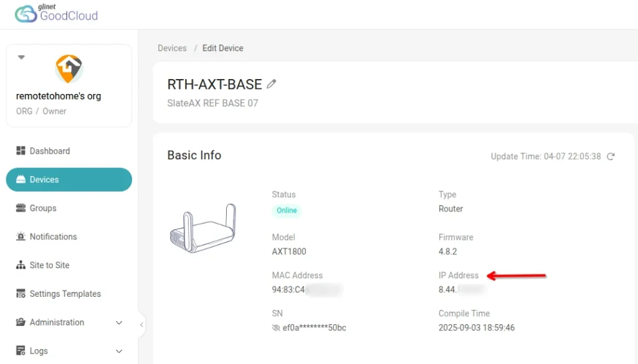Click the Devices router icon in sidebar
Viewport: 638px width, 364px height.
click(21, 179)
